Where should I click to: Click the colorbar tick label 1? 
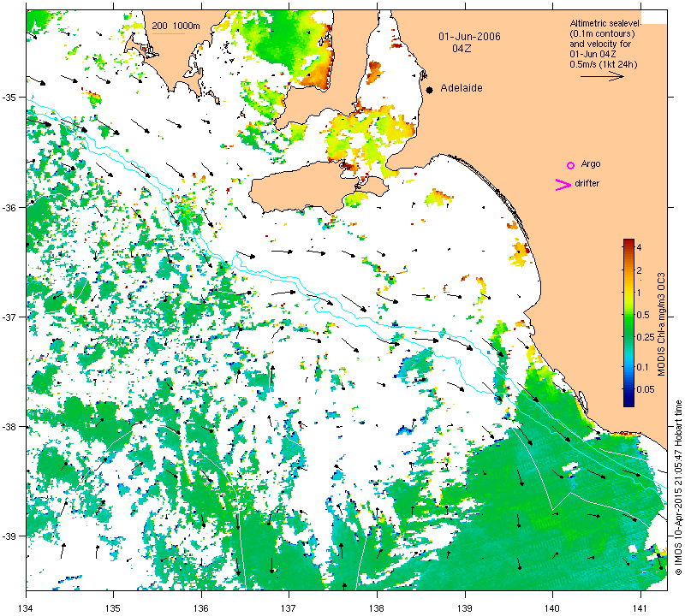[639, 293]
